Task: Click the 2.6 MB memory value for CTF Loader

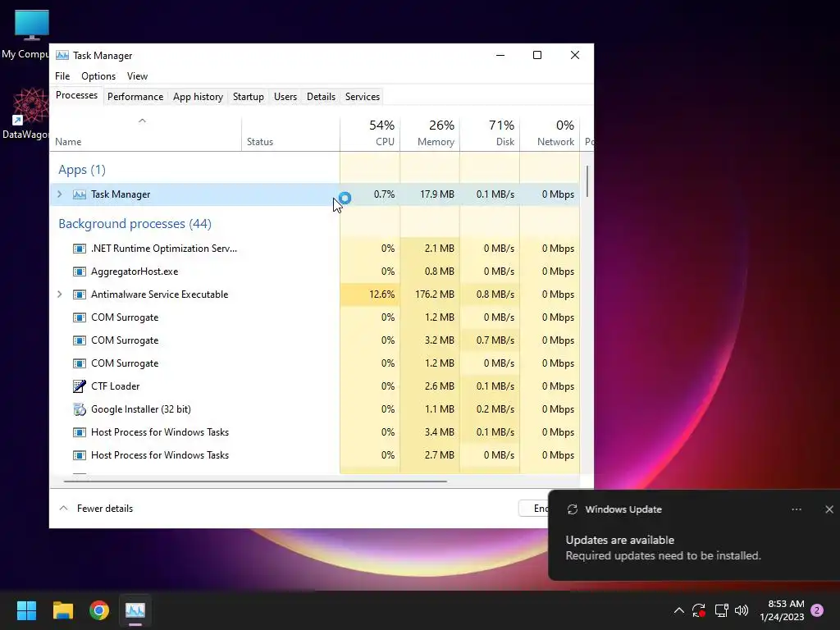Action: pos(440,386)
